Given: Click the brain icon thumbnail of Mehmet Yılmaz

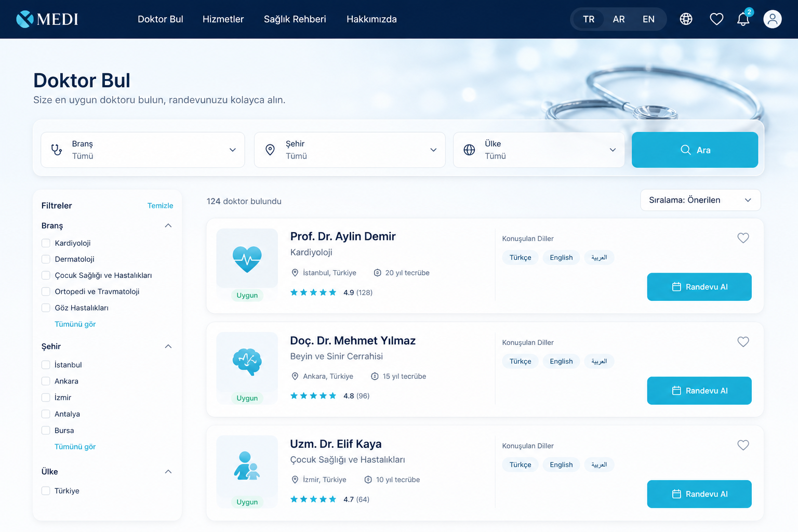Looking at the screenshot, I should (x=247, y=362).
